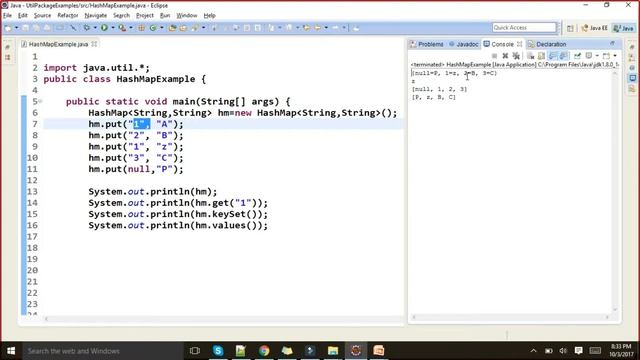
Task: Open the File menu
Action: pos(7,16)
